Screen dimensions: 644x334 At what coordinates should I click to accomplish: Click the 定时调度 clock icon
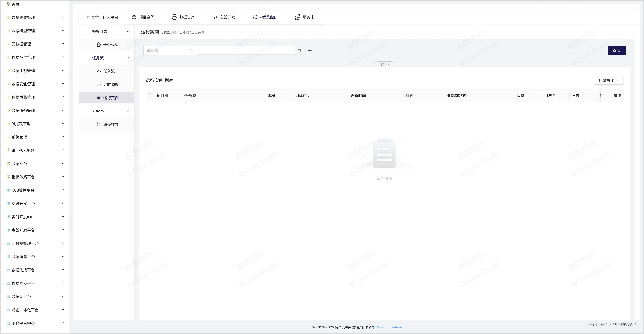(99, 84)
